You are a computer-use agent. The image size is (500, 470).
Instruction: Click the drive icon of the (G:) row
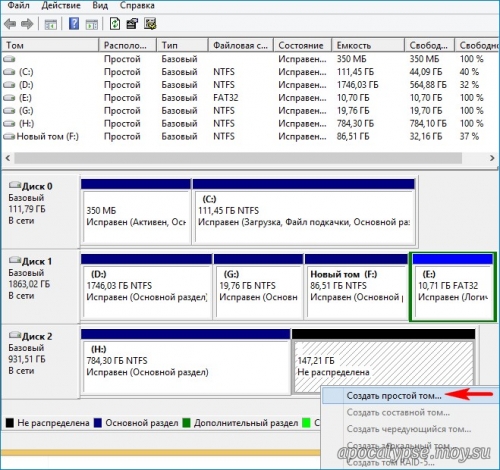[x=9, y=111]
